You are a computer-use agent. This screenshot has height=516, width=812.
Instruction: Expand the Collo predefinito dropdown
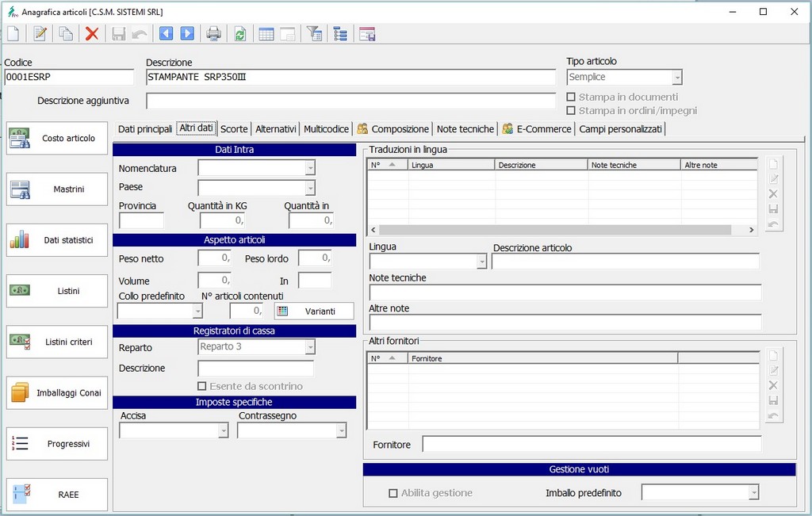[x=197, y=311]
